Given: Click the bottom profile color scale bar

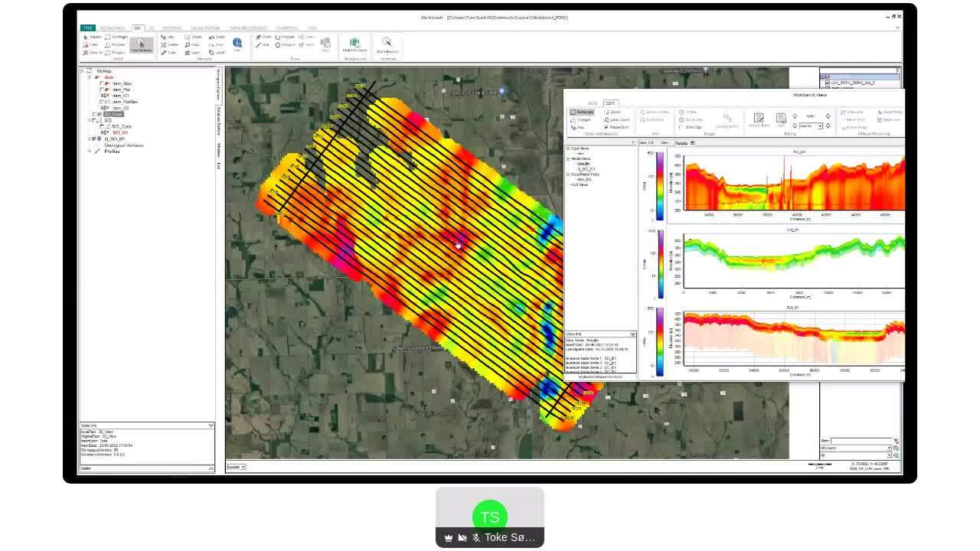Looking at the screenshot, I should point(660,342).
